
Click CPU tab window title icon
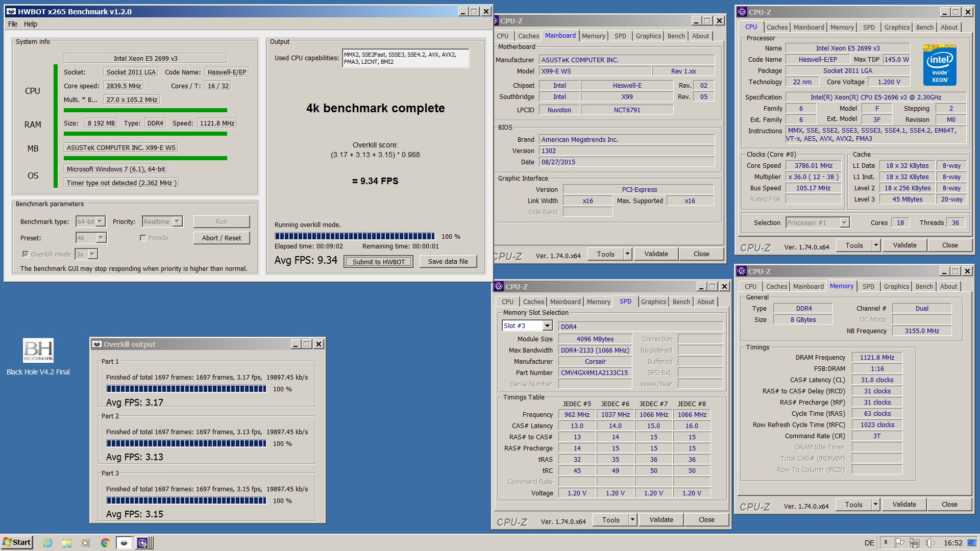click(x=742, y=12)
